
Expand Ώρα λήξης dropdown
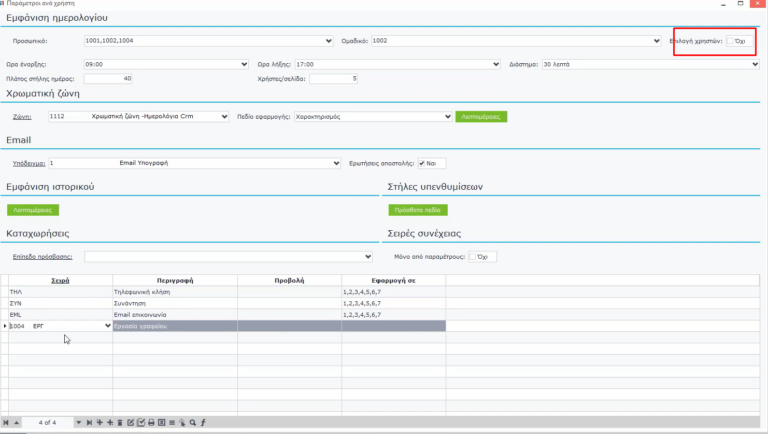tap(496, 64)
